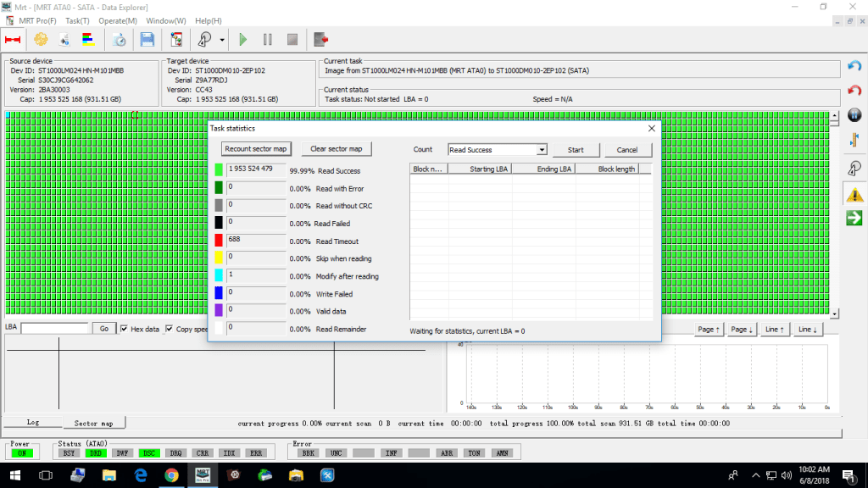868x488 pixels.
Task: Click the green play button in toolbar
Action: click(x=243, y=39)
